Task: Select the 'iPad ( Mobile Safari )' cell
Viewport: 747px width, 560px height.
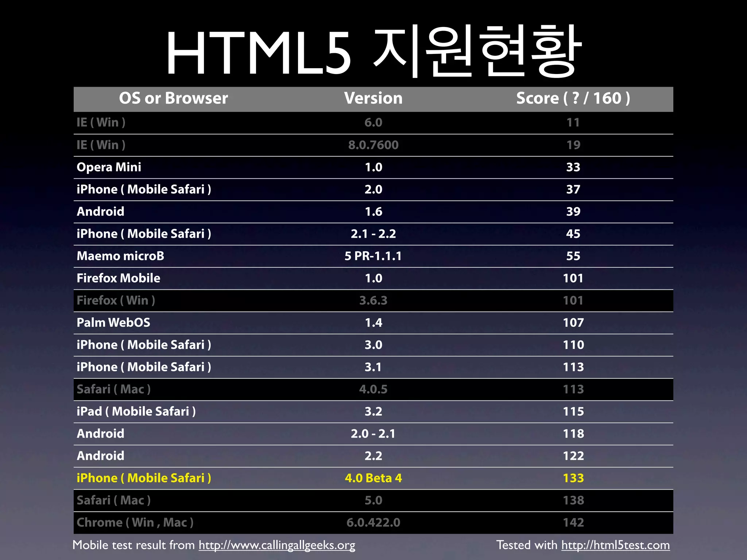Action: tap(136, 412)
